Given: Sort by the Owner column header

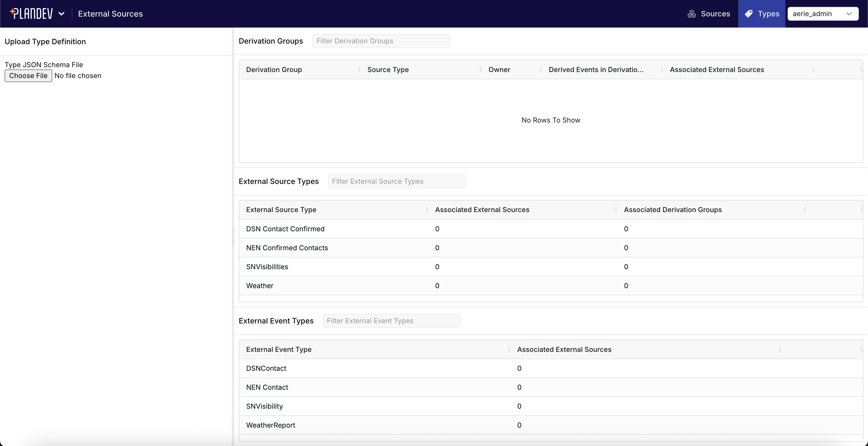Looking at the screenshot, I should tap(499, 70).
